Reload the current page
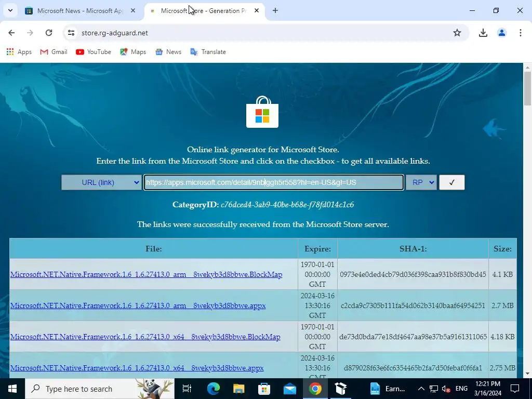 click(x=49, y=33)
